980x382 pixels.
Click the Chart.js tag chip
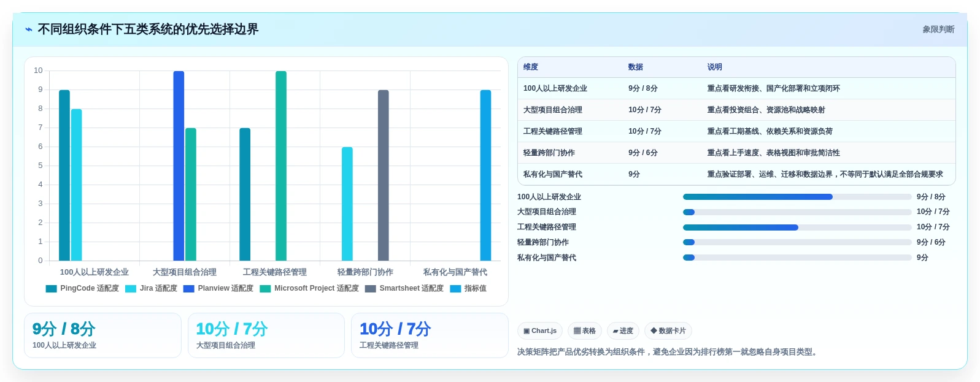point(540,331)
